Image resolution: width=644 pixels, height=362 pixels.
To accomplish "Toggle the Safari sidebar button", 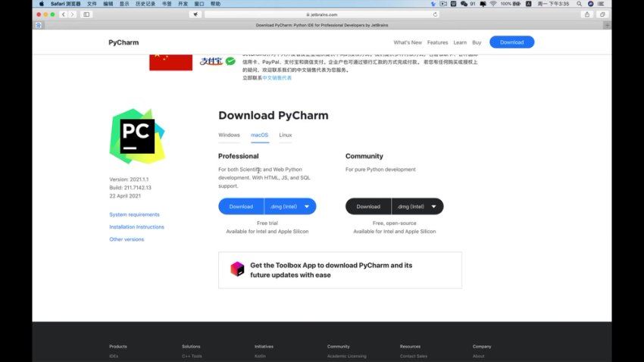I will click(x=86, y=14).
